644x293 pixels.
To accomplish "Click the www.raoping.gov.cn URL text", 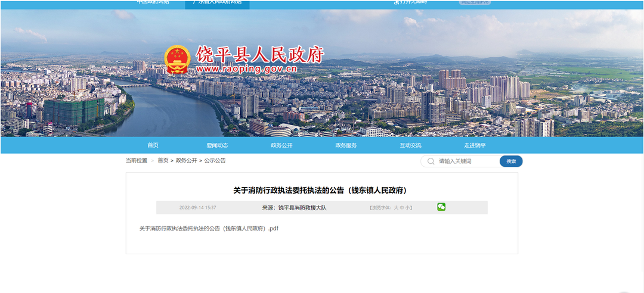I will 246,69.
